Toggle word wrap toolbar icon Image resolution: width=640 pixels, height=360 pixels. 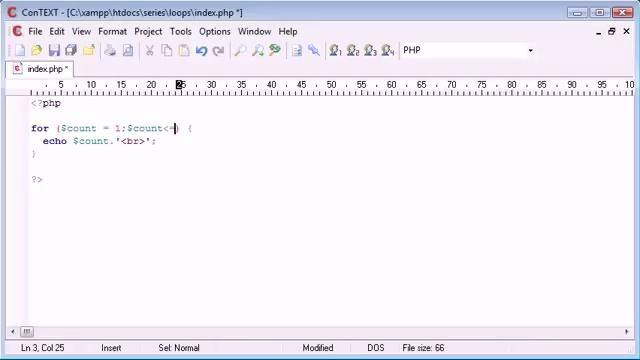297,51
